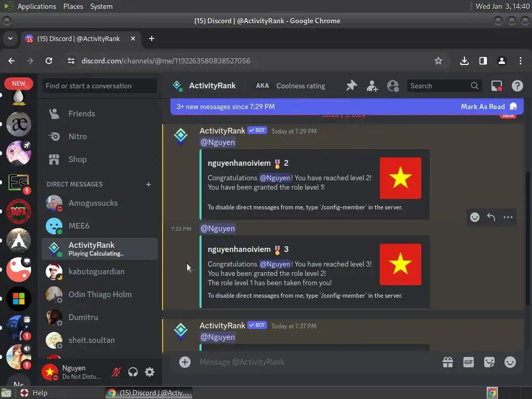The image size is (532, 399).
Task: Open Friends page
Action: click(100, 114)
